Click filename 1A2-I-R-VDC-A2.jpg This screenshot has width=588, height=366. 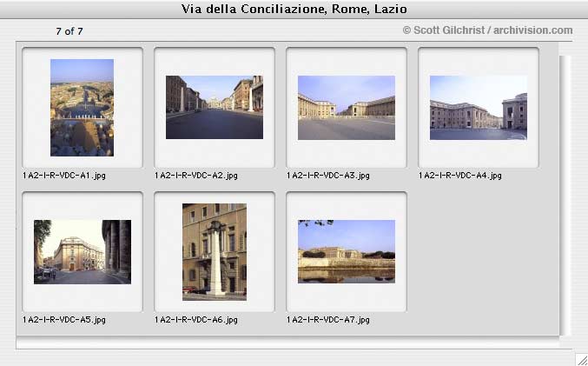click(x=196, y=176)
